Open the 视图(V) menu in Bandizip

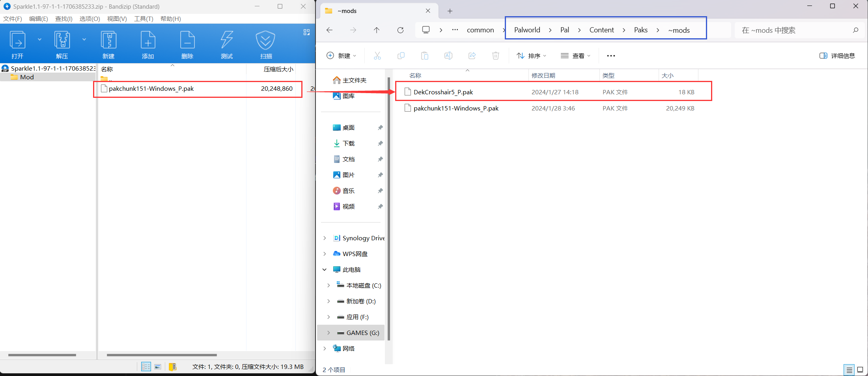click(x=117, y=19)
